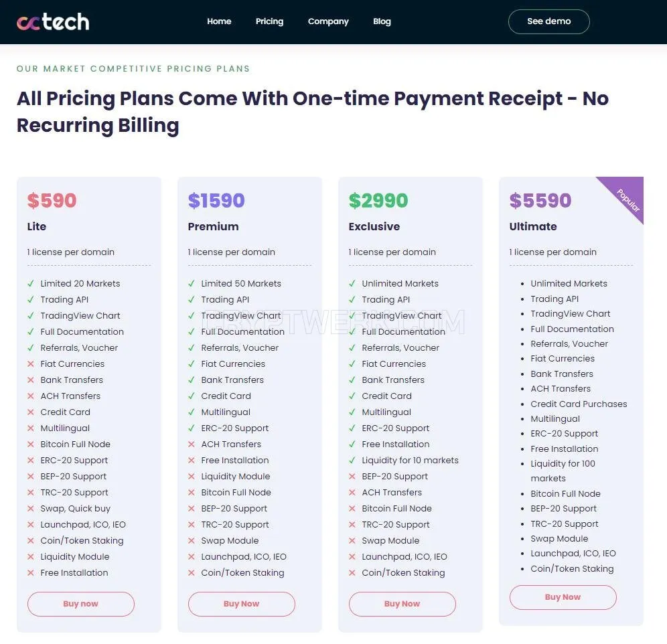Open the Company nav link
667x644 pixels.
click(328, 21)
